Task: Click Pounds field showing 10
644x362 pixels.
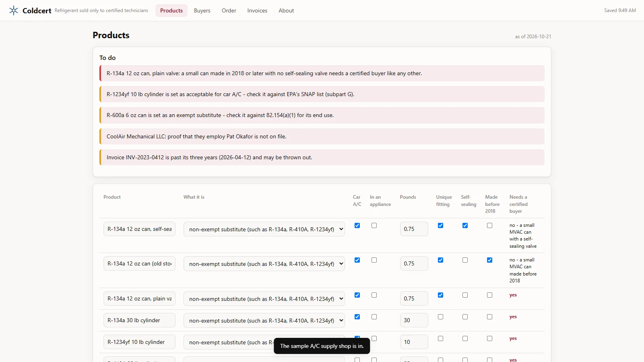Action: [414, 342]
